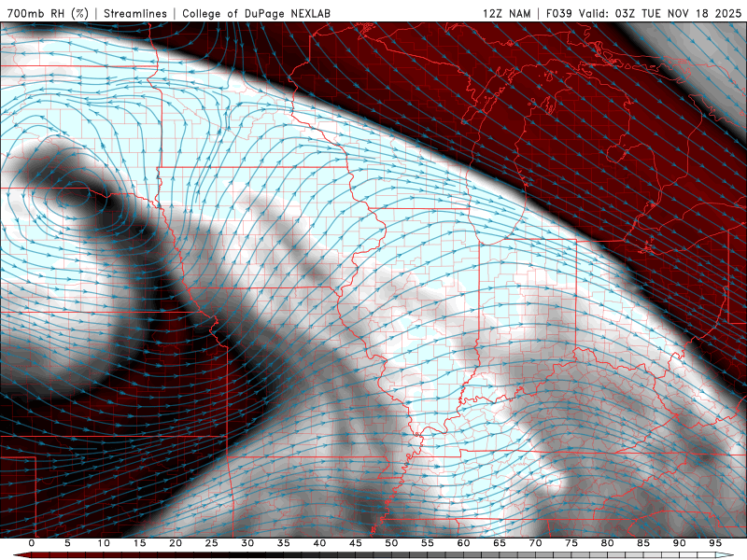This screenshot has height=560, width=747.
Task: Click the "85" colorbar scale label
Action: (x=643, y=543)
